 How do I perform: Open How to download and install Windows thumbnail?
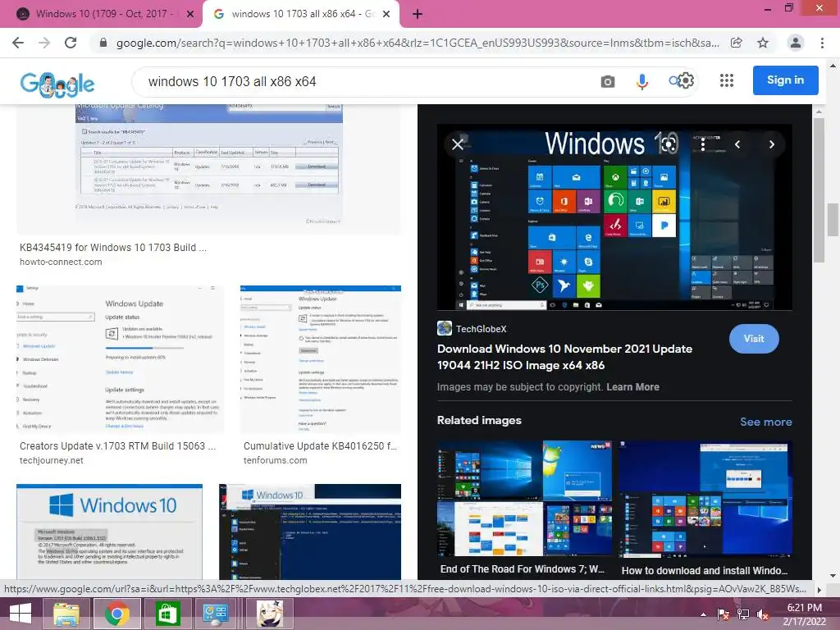[705, 498]
